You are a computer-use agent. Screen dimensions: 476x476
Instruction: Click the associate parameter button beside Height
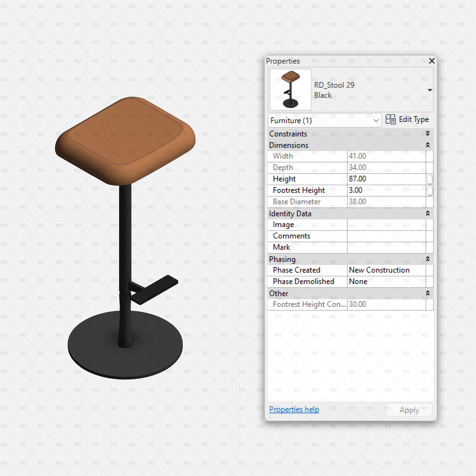[430, 179]
